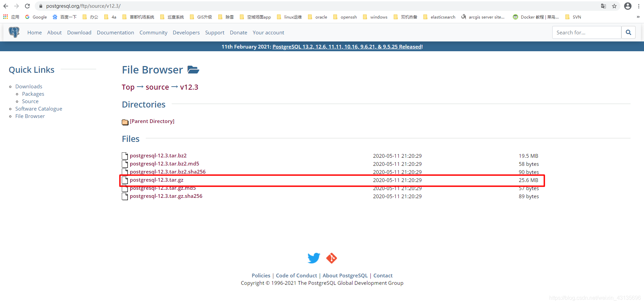Open Chrome three-dot menu

[x=639, y=6]
